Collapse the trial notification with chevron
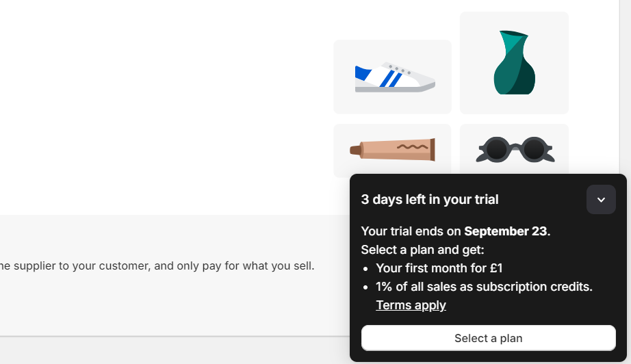This screenshot has width=631, height=364. pos(601,200)
